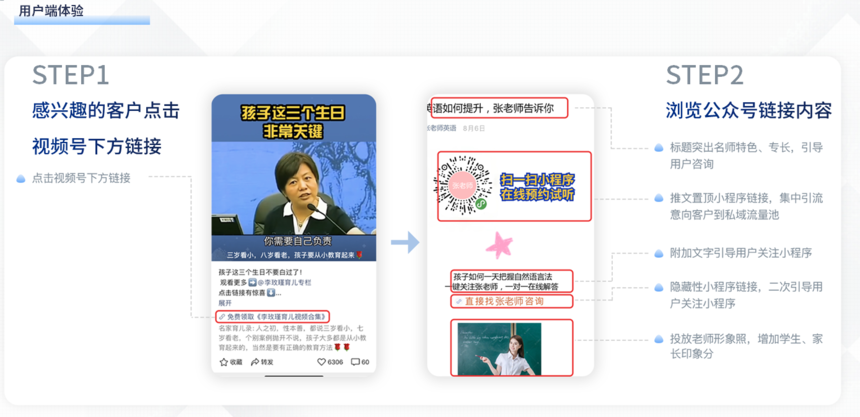Click the cloud bullet beside 标题突出名师特色
Image resolution: width=860 pixels, height=417 pixels.
coord(659,148)
